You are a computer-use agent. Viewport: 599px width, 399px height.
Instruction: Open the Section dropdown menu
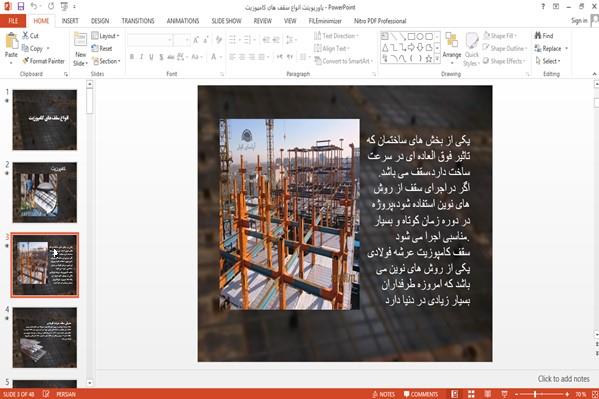click(x=107, y=61)
